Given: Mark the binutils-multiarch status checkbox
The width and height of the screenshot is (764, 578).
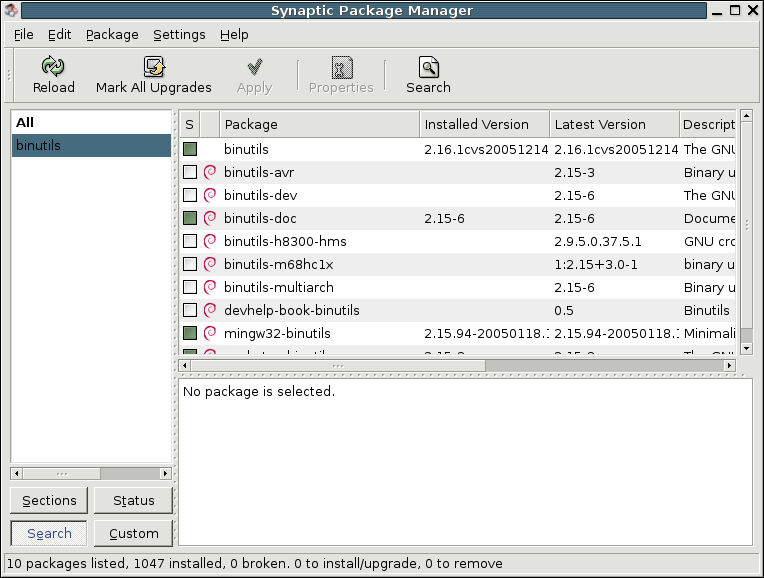Looking at the screenshot, I should 190,287.
